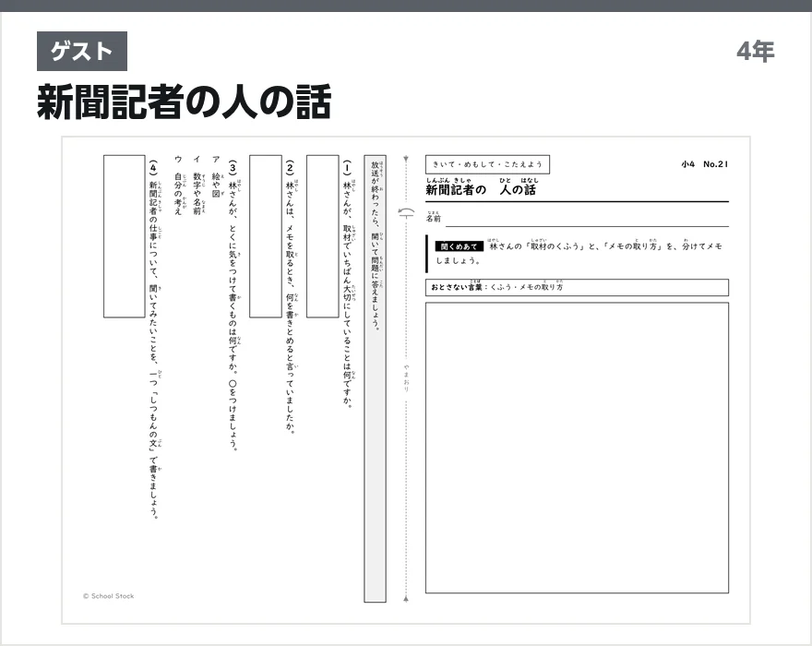This screenshot has width=812, height=646.
Task: Click the © School Stock credit
Action: pyautogui.click(x=108, y=596)
